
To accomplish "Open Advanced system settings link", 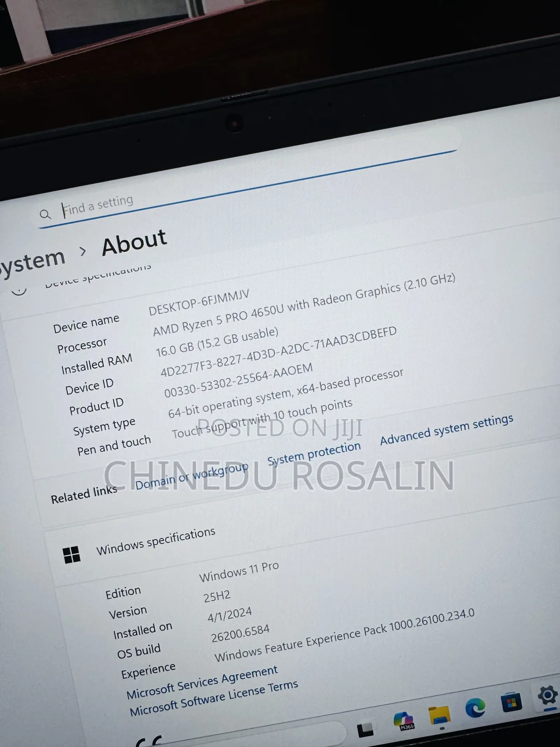I will [447, 429].
